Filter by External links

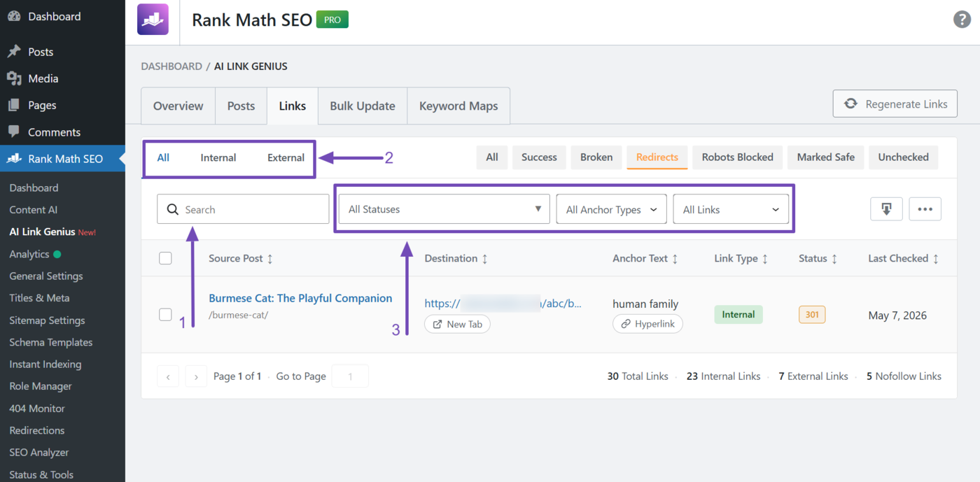(286, 157)
